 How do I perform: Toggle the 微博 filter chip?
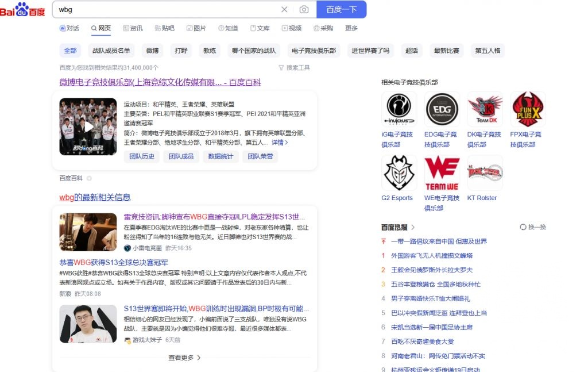click(152, 51)
